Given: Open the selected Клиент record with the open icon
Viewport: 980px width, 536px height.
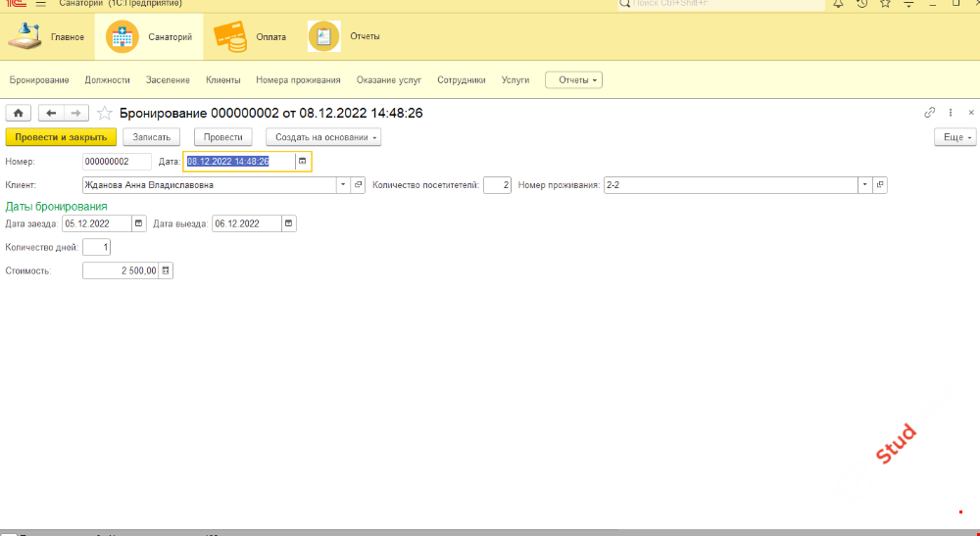Looking at the screenshot, I should tap(359, 184).
